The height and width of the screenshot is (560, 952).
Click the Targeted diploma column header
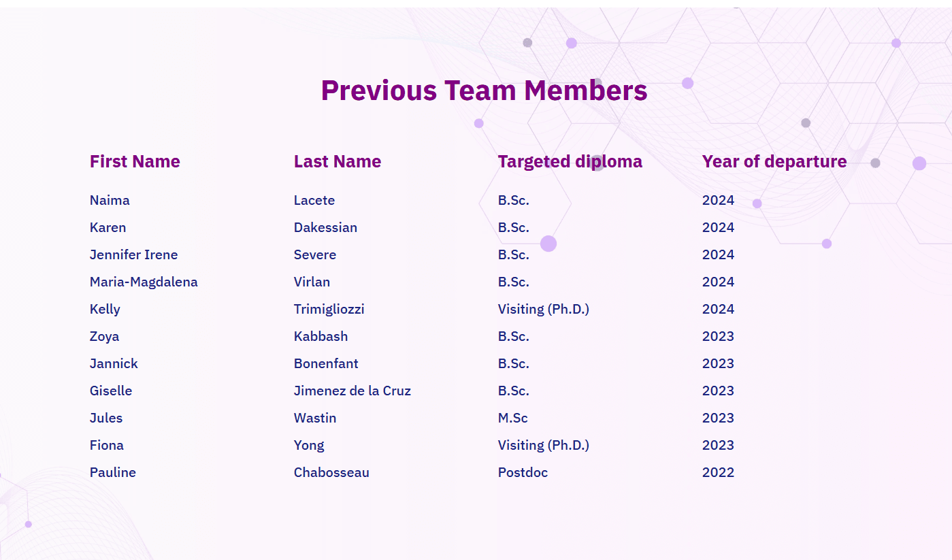point(570,161)
